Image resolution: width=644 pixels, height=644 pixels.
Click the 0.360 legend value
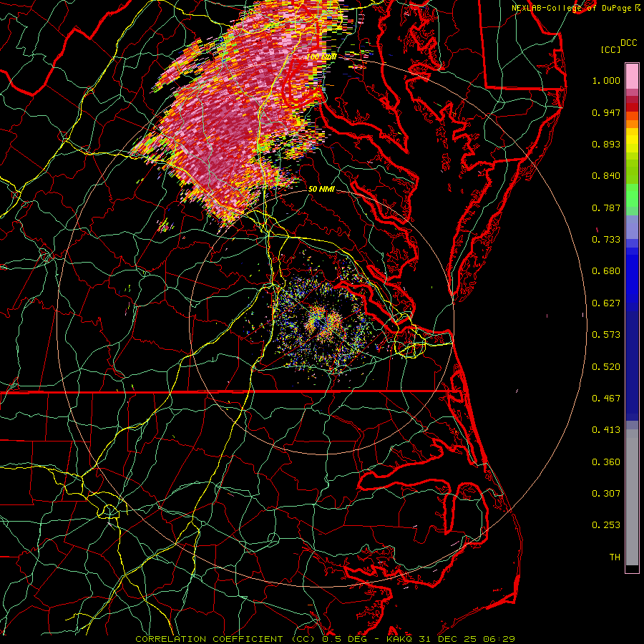click(x=606, y=462)
